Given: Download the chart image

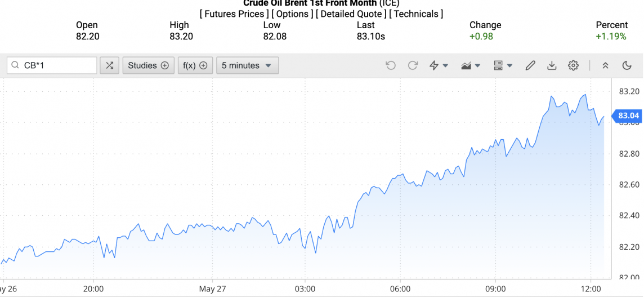Looking at the screenshot, I should click(552, 65).
